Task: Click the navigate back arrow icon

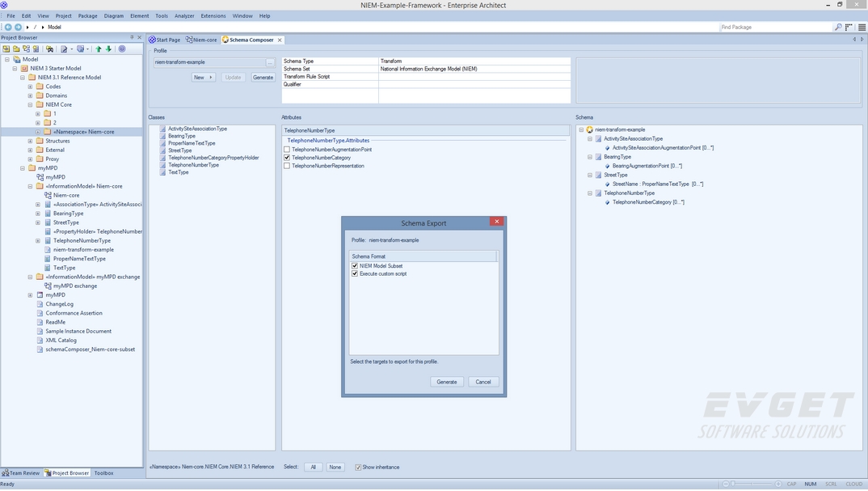Action: pyautogui.click(x=8, y=27)
